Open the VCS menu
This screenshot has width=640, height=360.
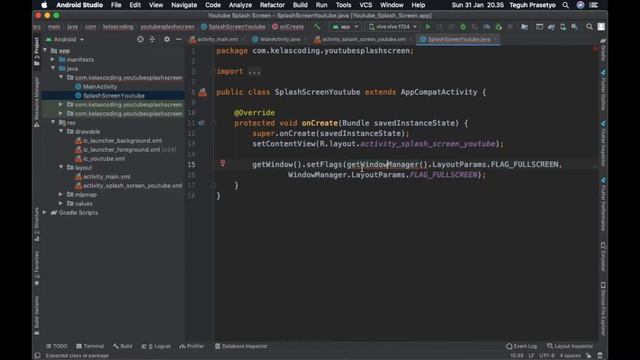(365, 5)
